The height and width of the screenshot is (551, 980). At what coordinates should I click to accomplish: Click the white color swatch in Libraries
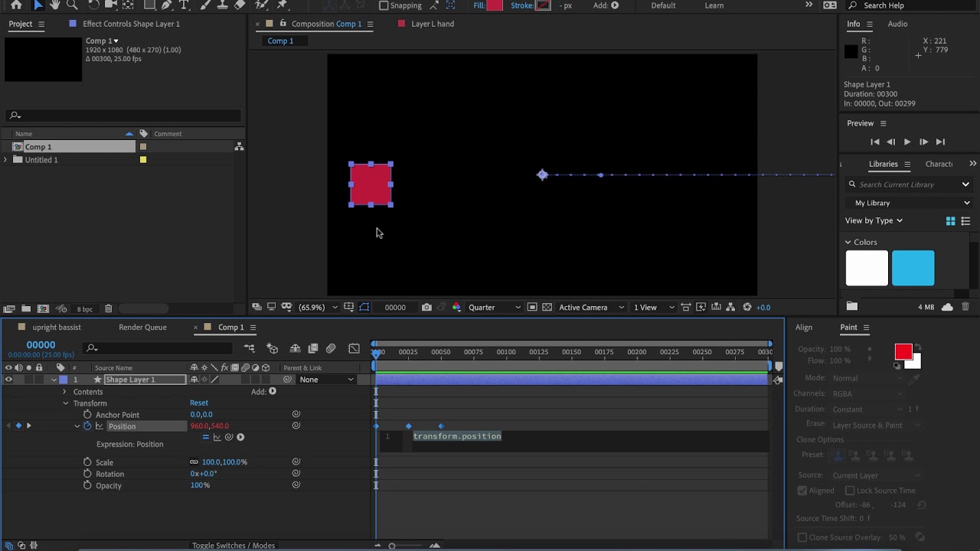click(x=867, y=268)
